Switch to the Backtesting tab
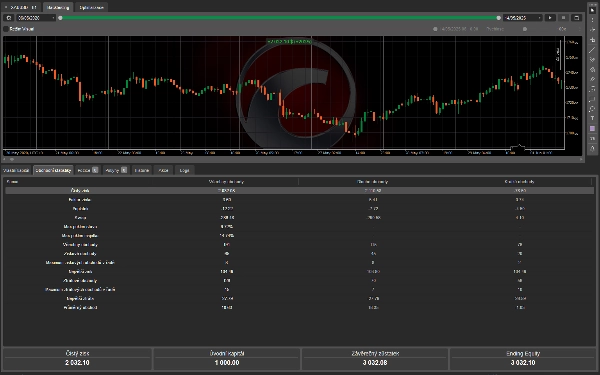The image size is (600, 375). pos(58,7)
